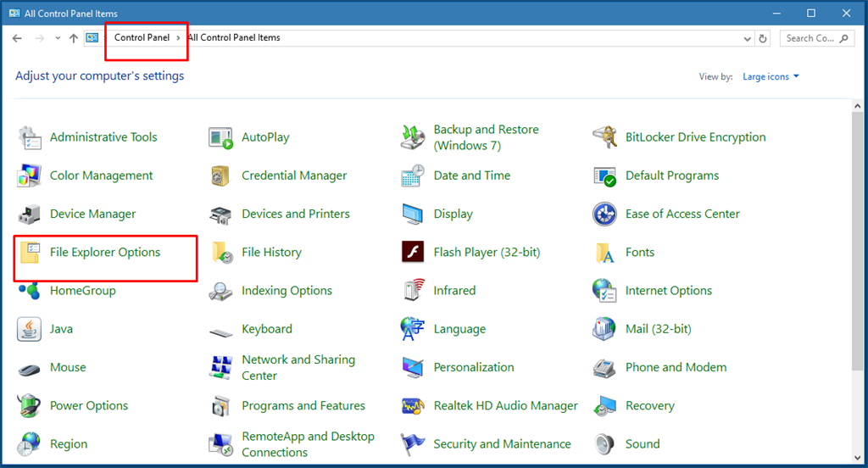The height and width of the screenshot is (468, 868).
Task: Open the Region icon
Action: pyautogui.click(x=30, y=444)
